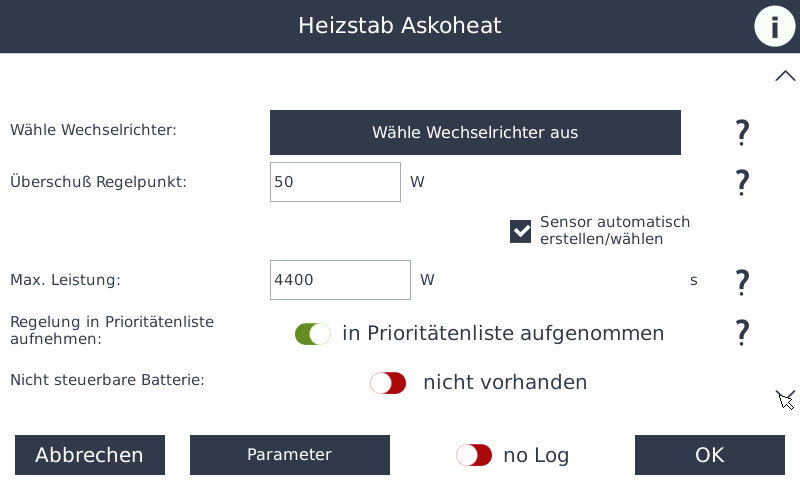Open help for Prioritätenliste setting
This screenshot has width=800, height=480.
[x=742, y=332]
